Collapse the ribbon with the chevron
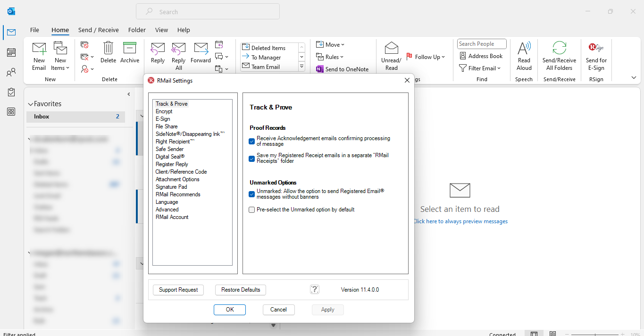 [634, 78]
